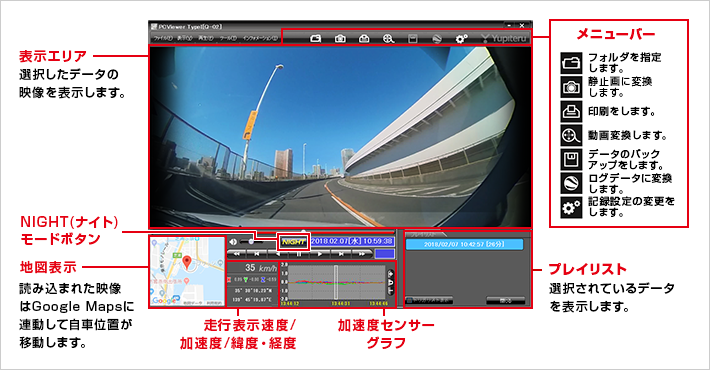The height and width of the screenshot is (370, 710).
Task: Click the rewind playback button
Action: pyautogui.click(x=236, y=254)
